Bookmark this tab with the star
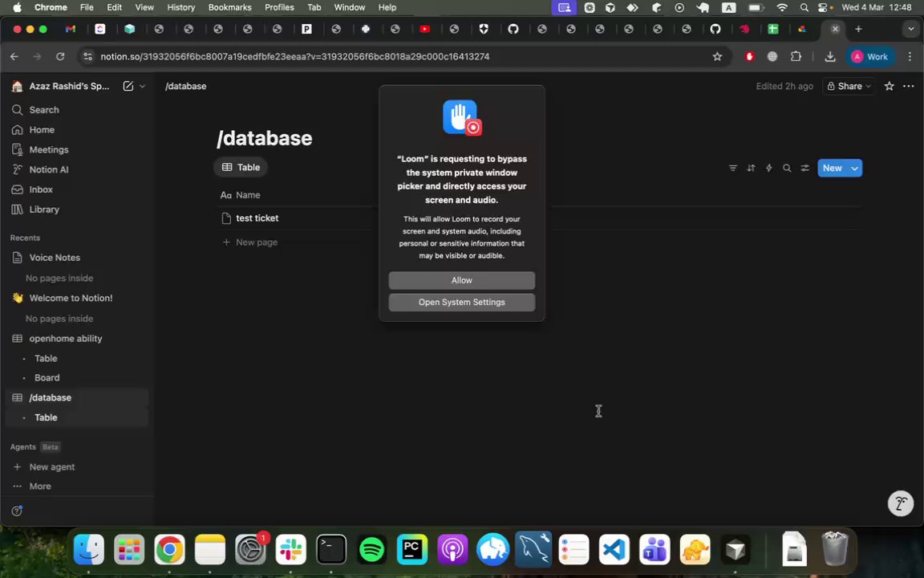The image size is (924, 578). coord(717,57)
